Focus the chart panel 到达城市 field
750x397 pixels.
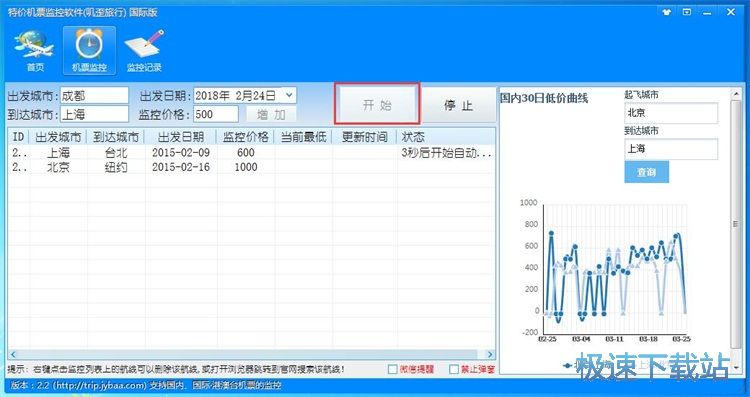(x=671, y=149)
